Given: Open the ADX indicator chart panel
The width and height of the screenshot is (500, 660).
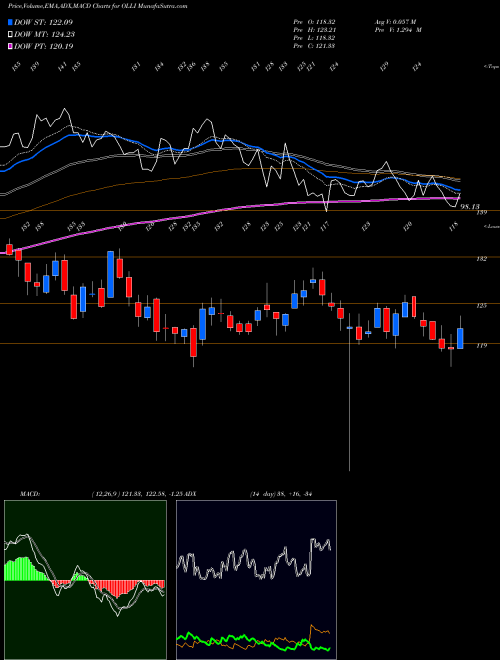Looking at the screenshot, I should point(256,580).
